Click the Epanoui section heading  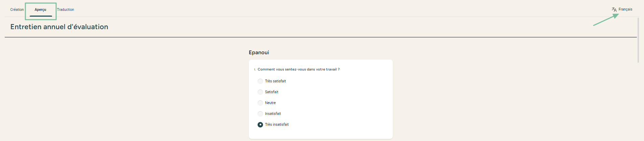(259, 53)
